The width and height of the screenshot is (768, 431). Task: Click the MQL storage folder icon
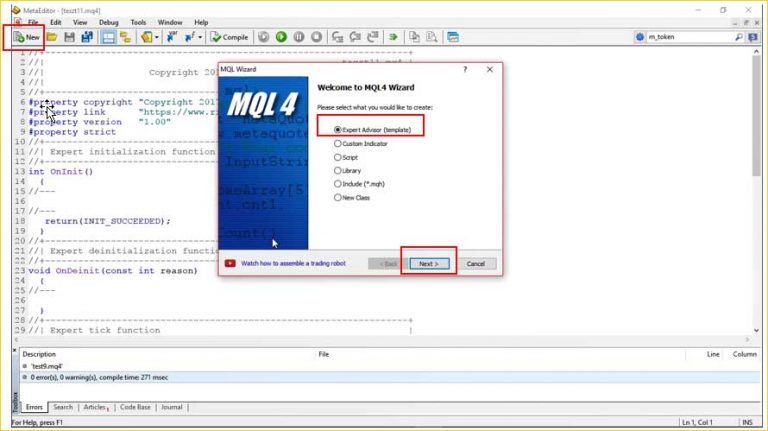tap(146, 37)
